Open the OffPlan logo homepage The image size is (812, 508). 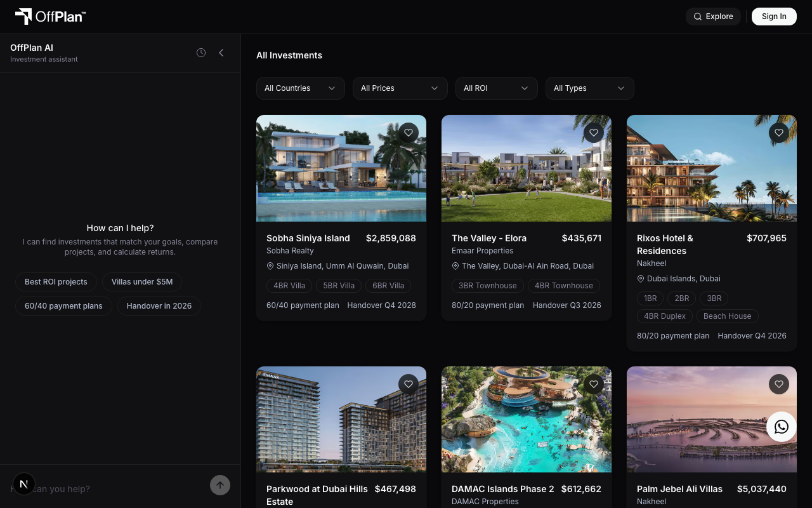click(x=50, y=17)
